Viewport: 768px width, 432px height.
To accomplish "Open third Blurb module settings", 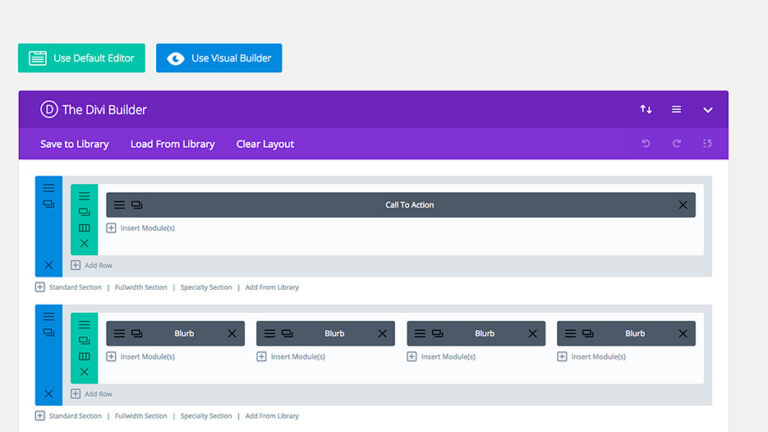I will point(420,334).
